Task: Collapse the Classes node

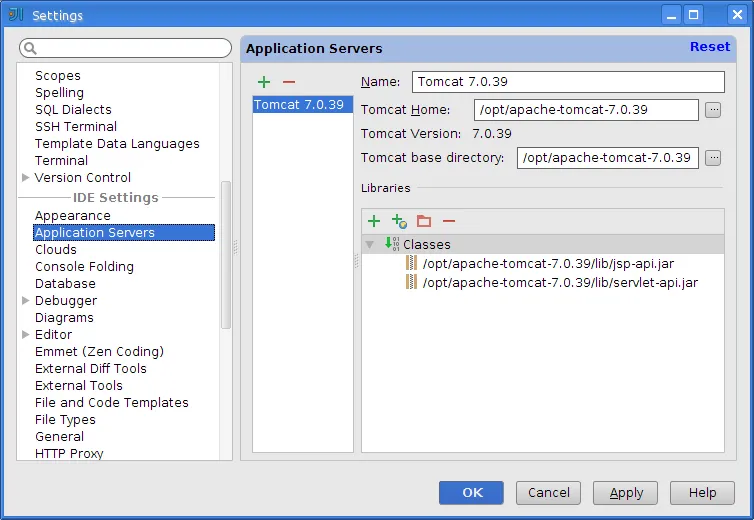Action: pos(369,244)
